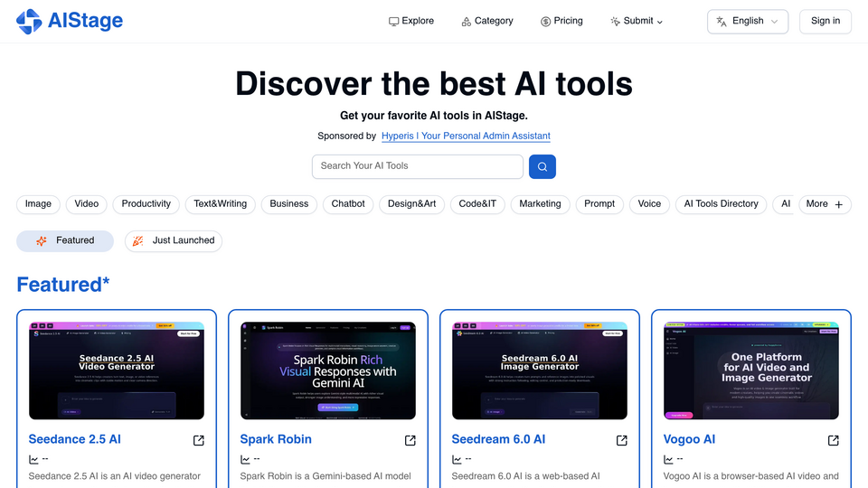Click the plus icon beside More
This screenshot has height=488, width=868.
click(839, 205)
